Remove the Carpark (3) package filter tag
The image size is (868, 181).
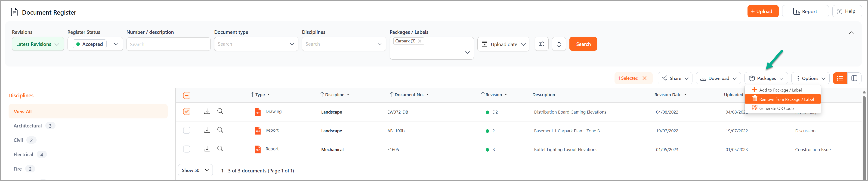coord(420,41)
